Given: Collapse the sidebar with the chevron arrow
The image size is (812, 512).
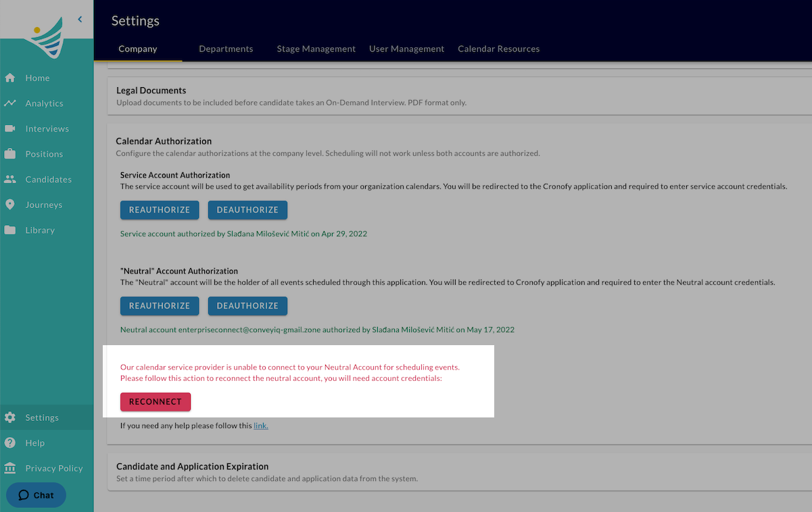Looking at the screenshot, I should 80,20.
